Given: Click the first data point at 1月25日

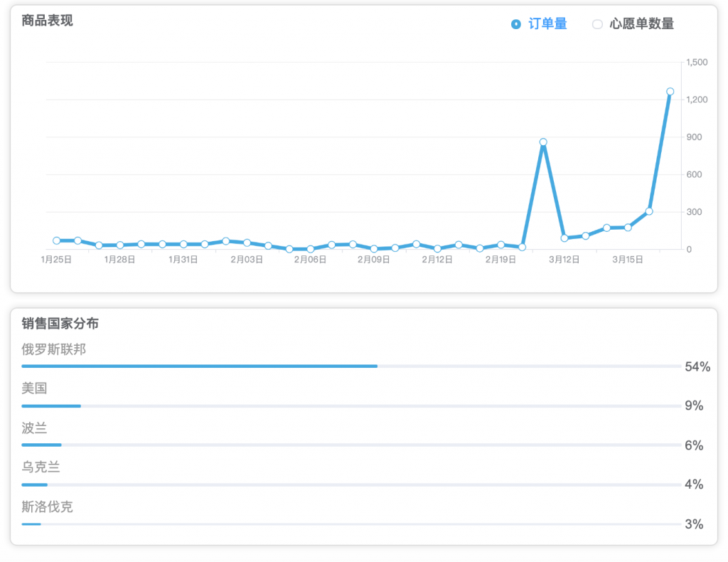Looking at the screenshot, I should (x=57, y=240).
